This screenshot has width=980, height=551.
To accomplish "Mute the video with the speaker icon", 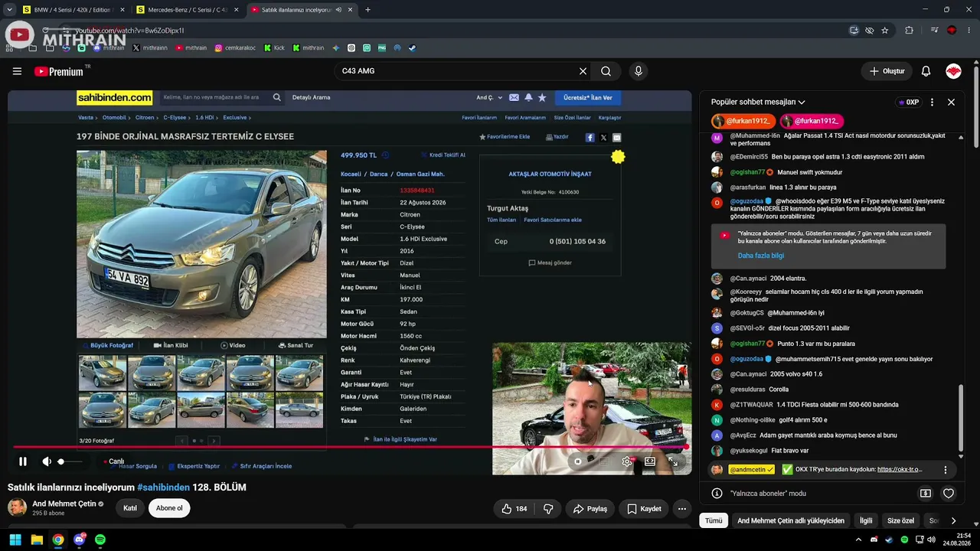I will click(47, 461).
